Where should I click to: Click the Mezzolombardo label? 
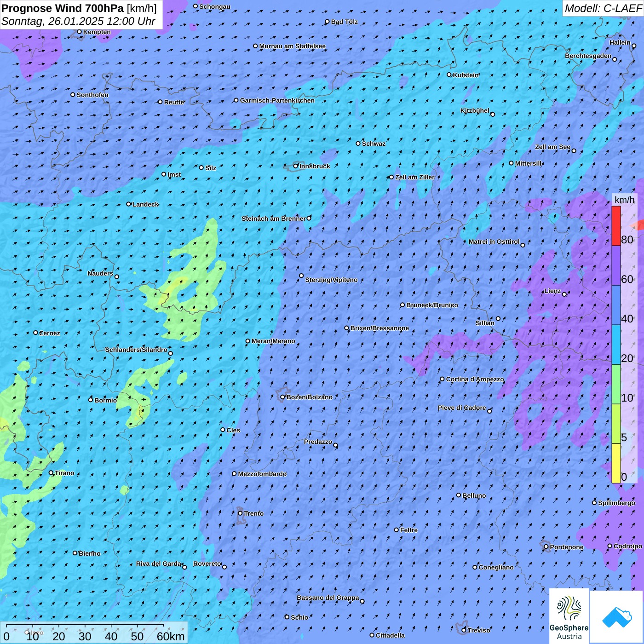pos(262,474)
